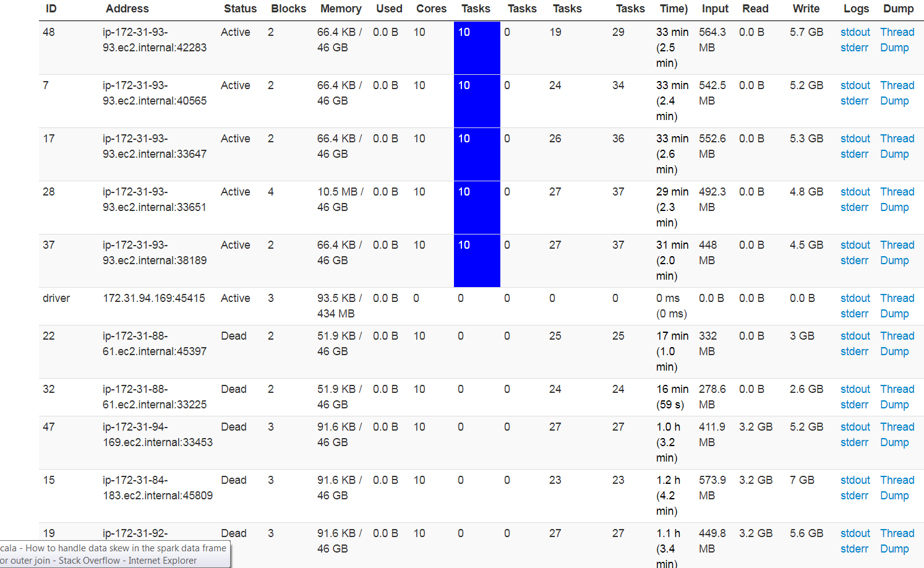The height and width of the screenshot is (568, 924).
Task: View Thread Dump for executor 37
Action: 897,252
